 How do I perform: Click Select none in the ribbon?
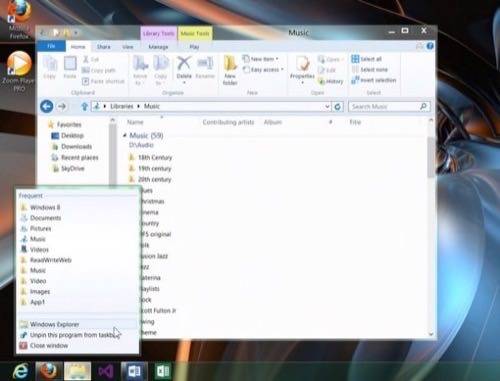click(370, 70)
